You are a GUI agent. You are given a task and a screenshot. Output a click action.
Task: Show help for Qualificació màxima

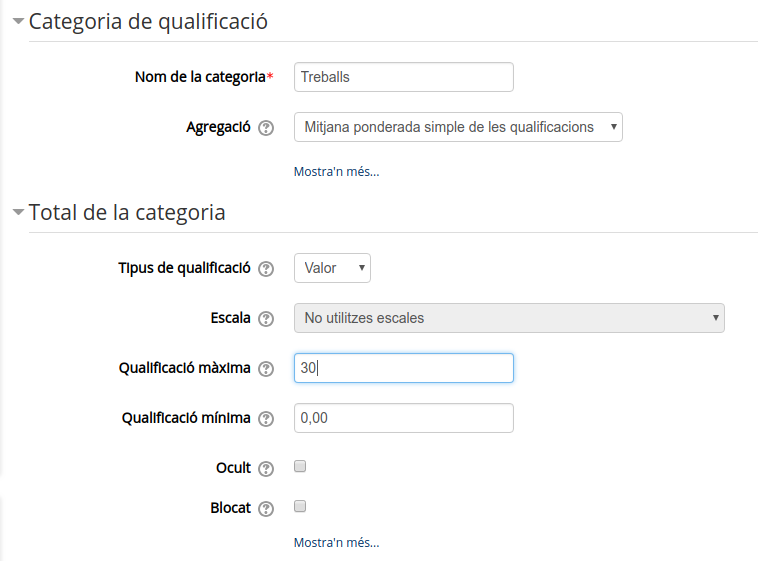pos(266,369)
